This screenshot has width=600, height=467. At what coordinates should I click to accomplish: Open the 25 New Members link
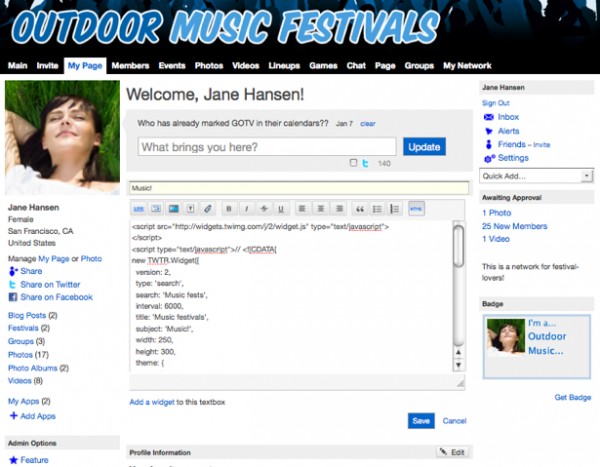point(514,226)
